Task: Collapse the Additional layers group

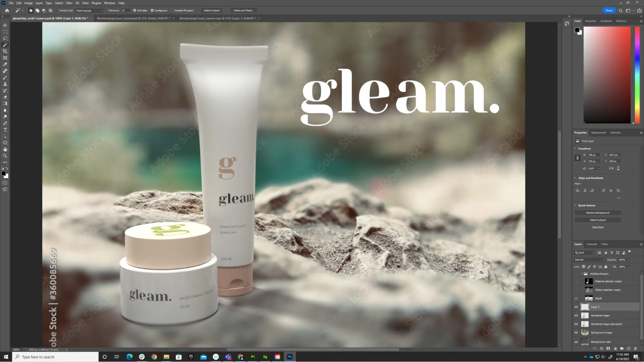Action: point(582,274)
